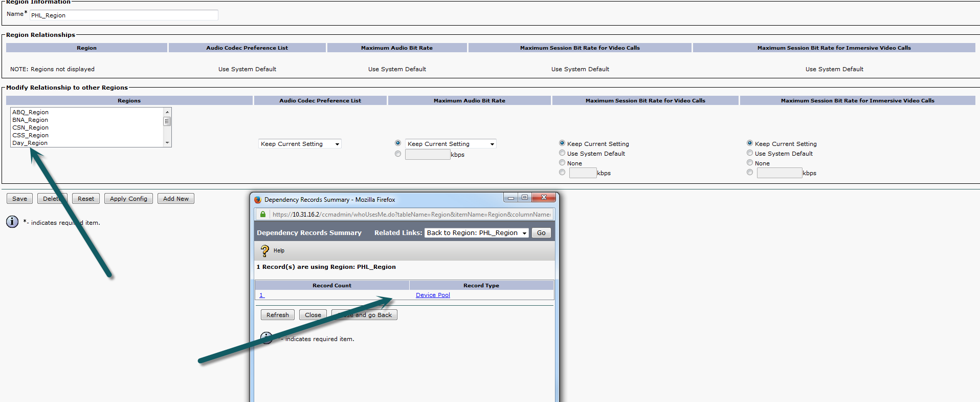Click the immersive video kbps input field
The width and height of the screenshot is (980, 402).
(x=779, y=173)
